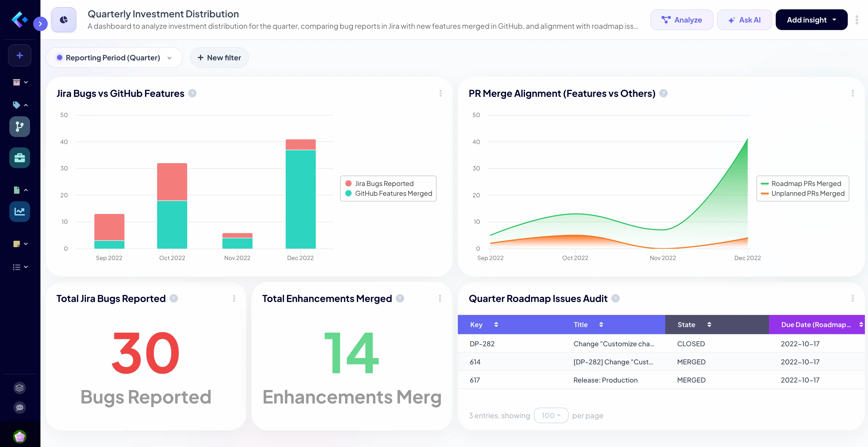Open the analytics chart sidebar icon
Screen dimensions: 868x447
pyautogui.click(x=19, y=211)
